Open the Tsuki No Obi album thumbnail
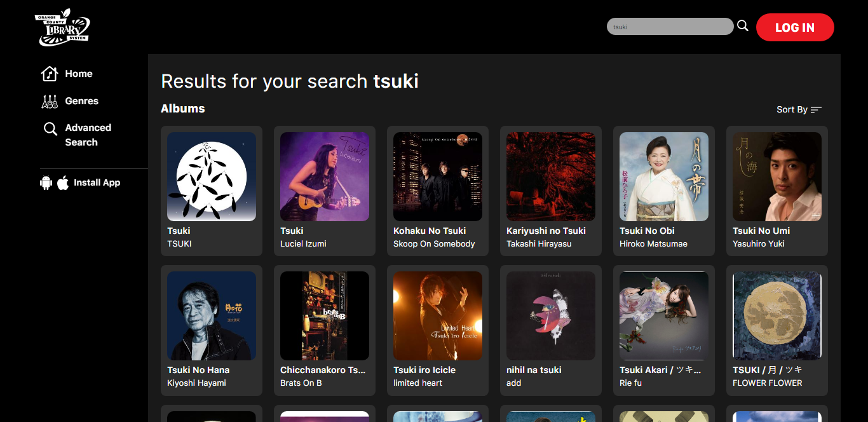This screenshot has width=868, height=422. click(664, 177)
